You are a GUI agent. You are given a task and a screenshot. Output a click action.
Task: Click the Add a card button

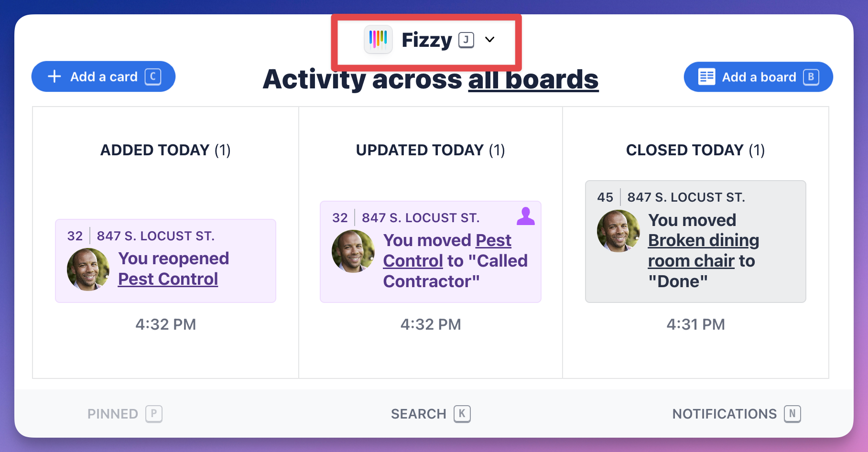103,76
